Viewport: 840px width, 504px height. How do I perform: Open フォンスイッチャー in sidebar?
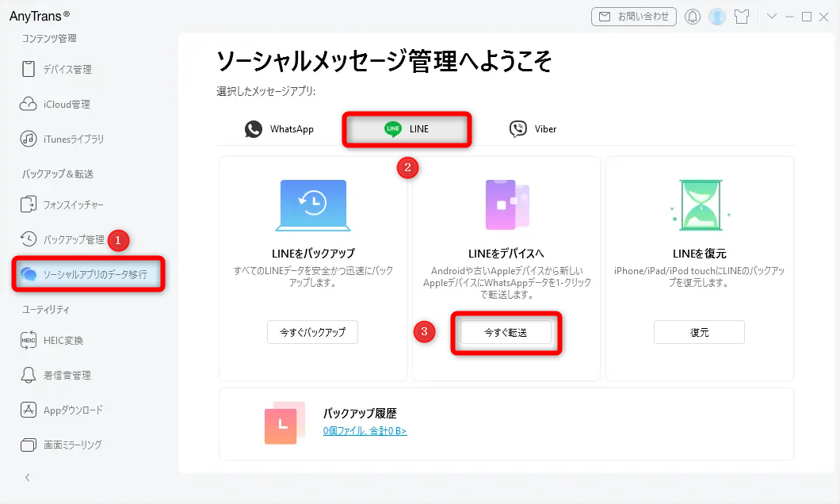pyautogui.click(x=74, y=204)
